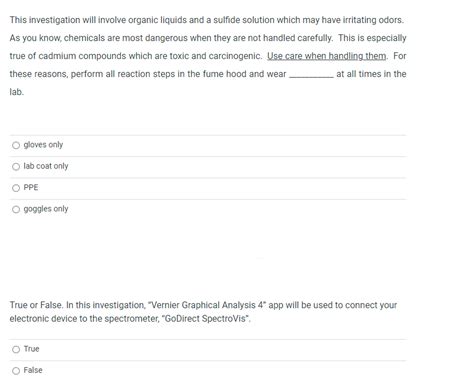The height and width of the screenshot is (383, 474).
Task: Click the 'goggles only' answer label
Action: (x=46, y=209)
